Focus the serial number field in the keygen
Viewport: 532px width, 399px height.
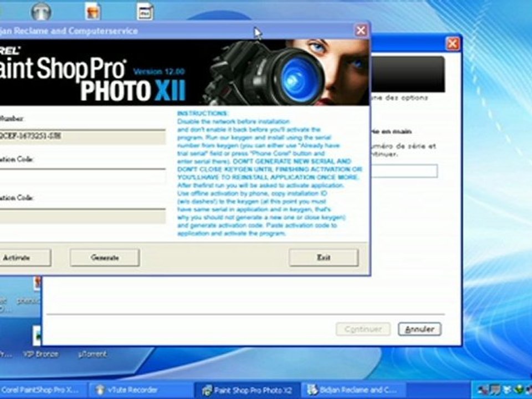(83, 136)
